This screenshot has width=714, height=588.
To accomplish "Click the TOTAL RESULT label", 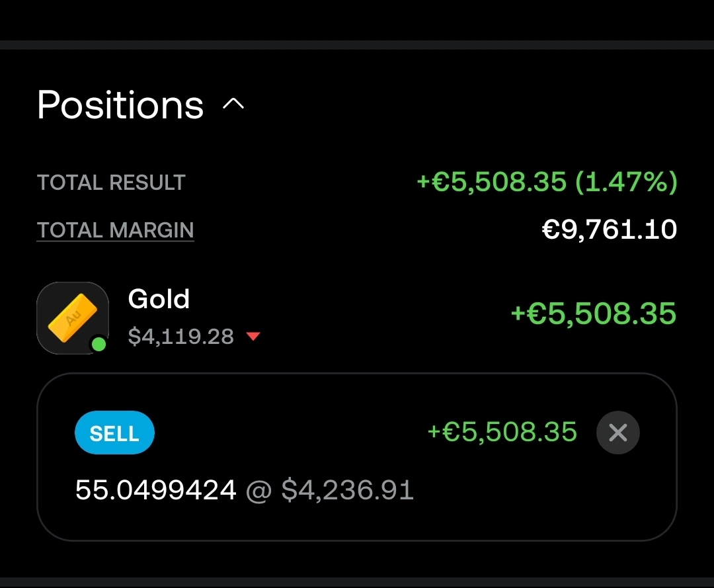I will [x=111, y=183].
